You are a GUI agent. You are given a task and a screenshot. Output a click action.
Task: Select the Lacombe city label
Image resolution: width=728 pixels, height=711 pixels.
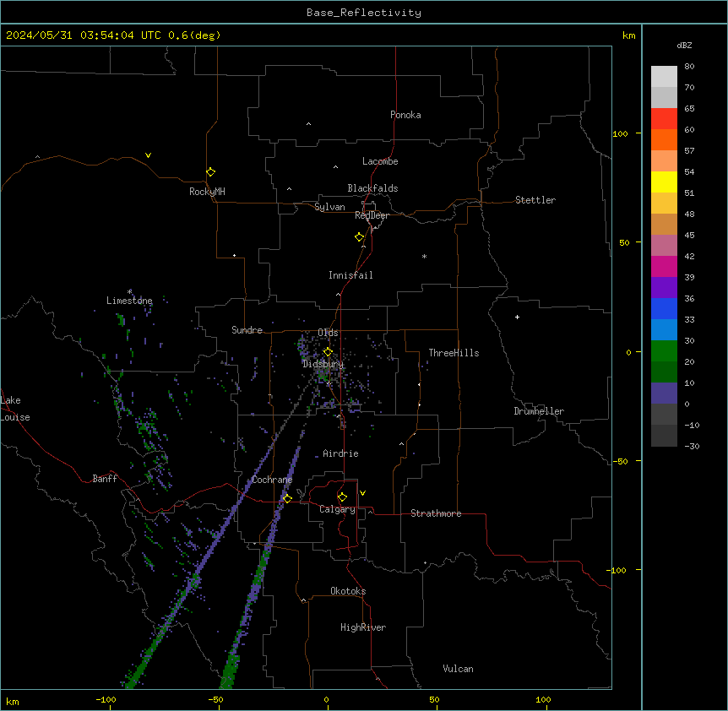(x=380, y=161)
